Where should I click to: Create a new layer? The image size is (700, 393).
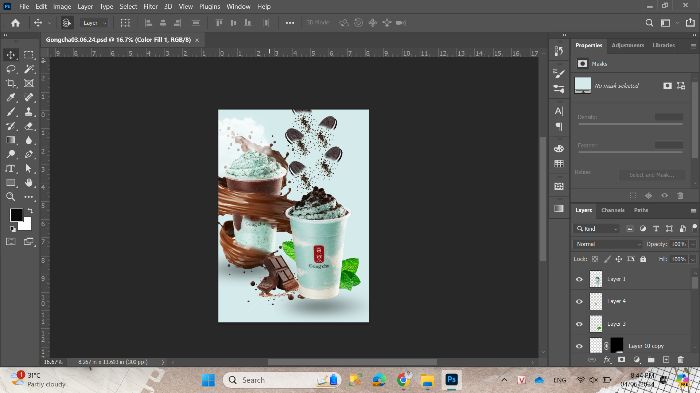[666, 360]
